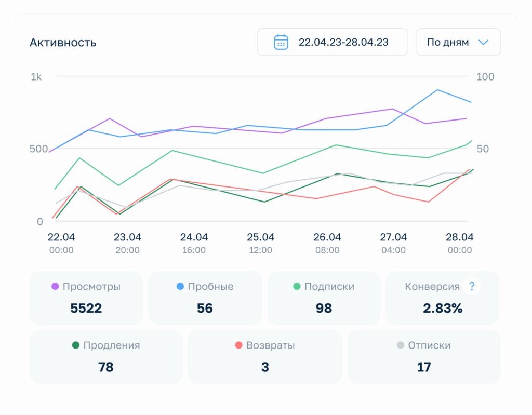Toggle the Отписки series card

424,357
